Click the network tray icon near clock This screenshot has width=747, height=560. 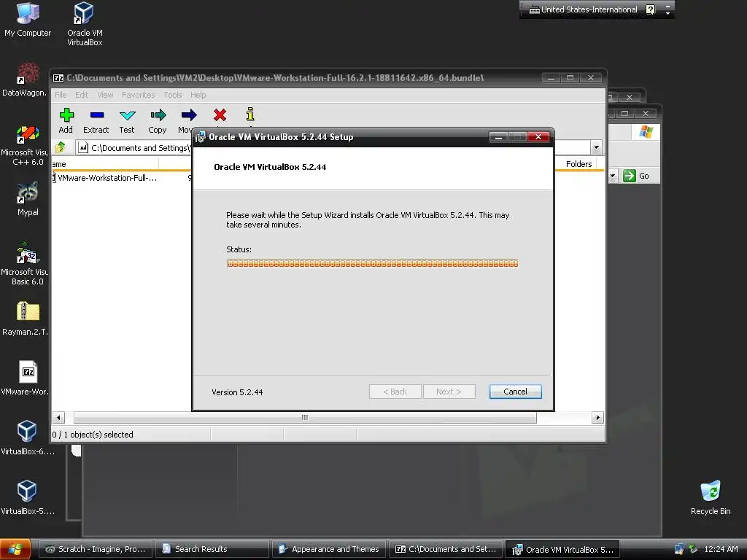(x=679, y=549)
